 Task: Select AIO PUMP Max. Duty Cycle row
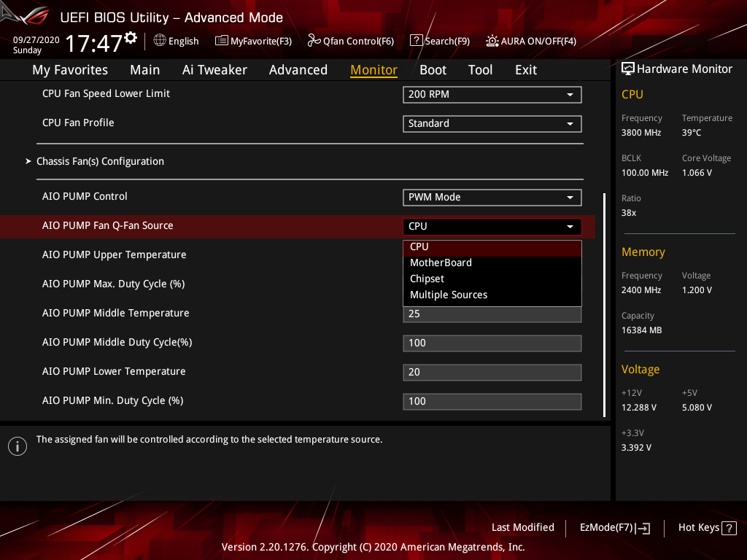pyautogui.click(x=113, y=284)
